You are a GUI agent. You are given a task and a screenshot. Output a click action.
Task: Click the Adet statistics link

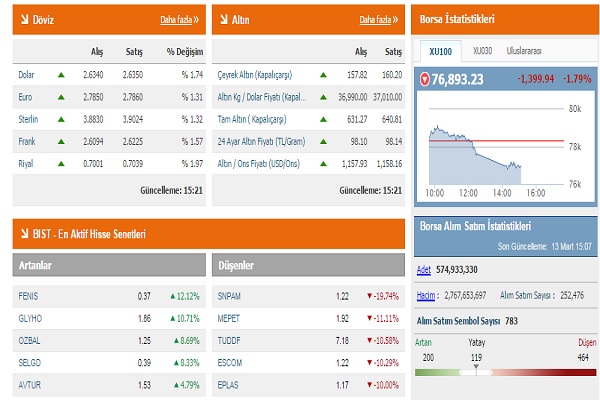422,270
